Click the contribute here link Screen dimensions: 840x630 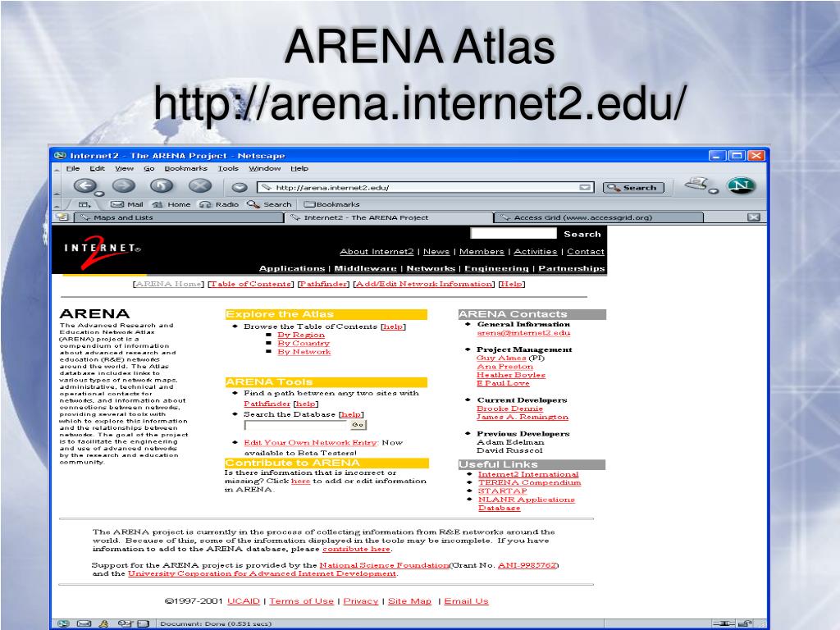(356, 549)
